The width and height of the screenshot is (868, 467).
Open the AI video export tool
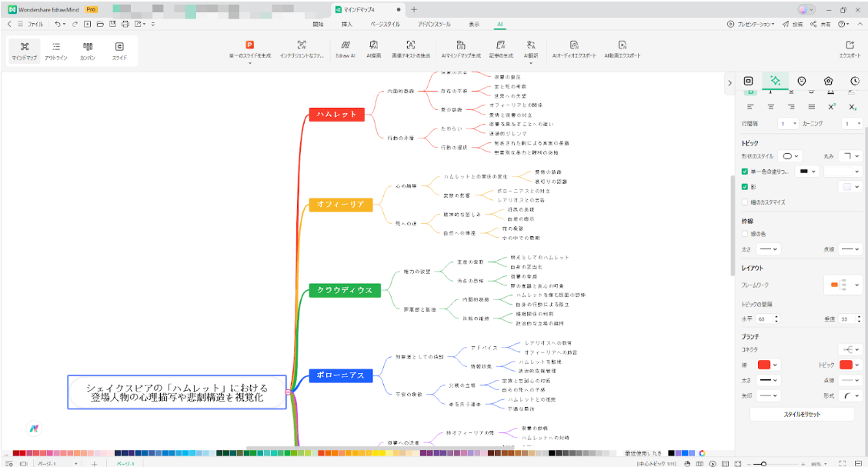pos(623,49)
